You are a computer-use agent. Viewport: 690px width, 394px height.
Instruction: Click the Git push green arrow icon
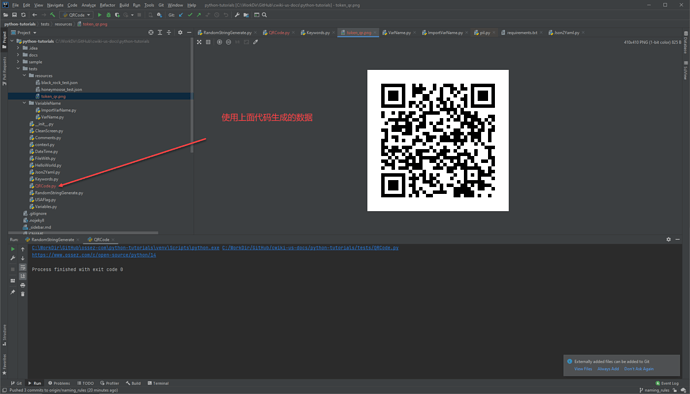pos(198,15)
